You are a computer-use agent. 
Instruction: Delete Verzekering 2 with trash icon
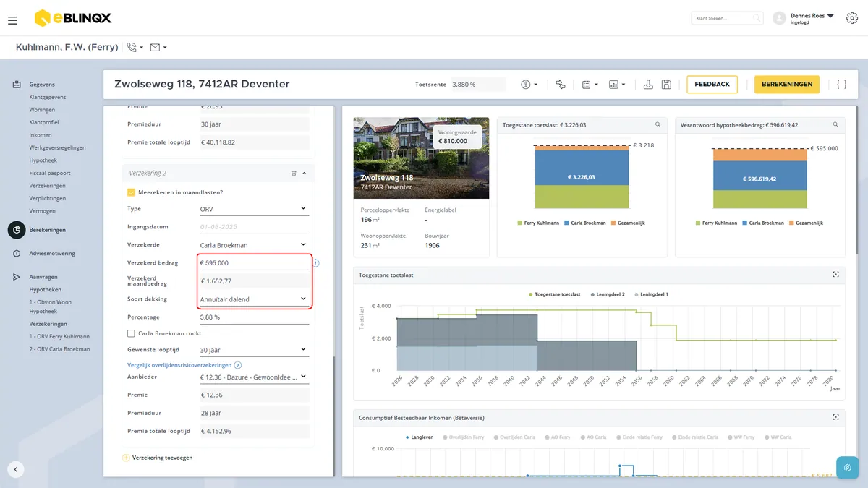pos(294,174)
